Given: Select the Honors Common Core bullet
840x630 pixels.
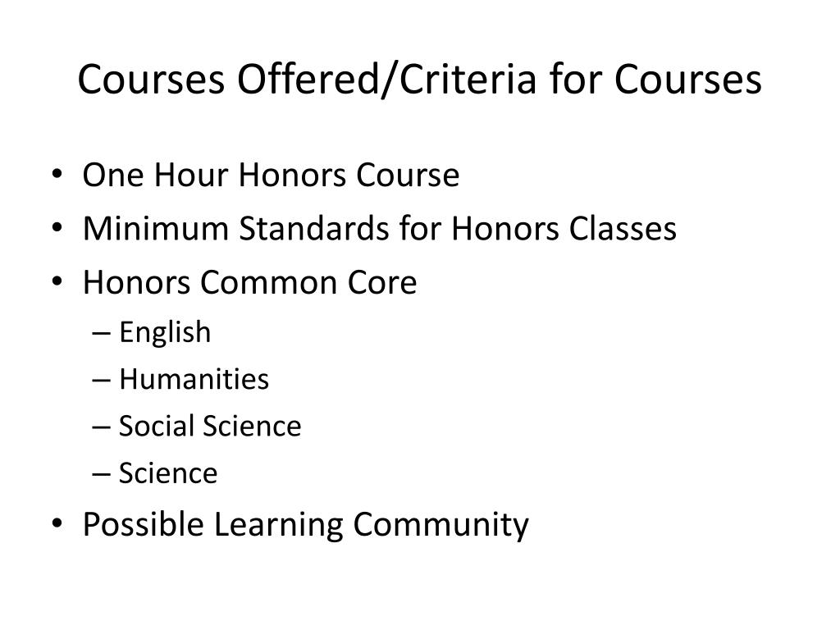Looking at the screenshot, I should [249, 282].
